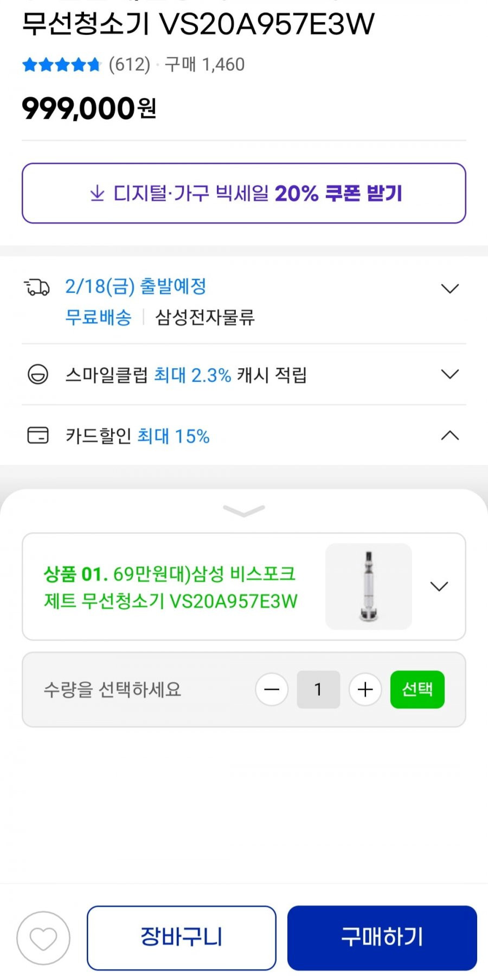Increase quantity with the plus button

[365, 689]
